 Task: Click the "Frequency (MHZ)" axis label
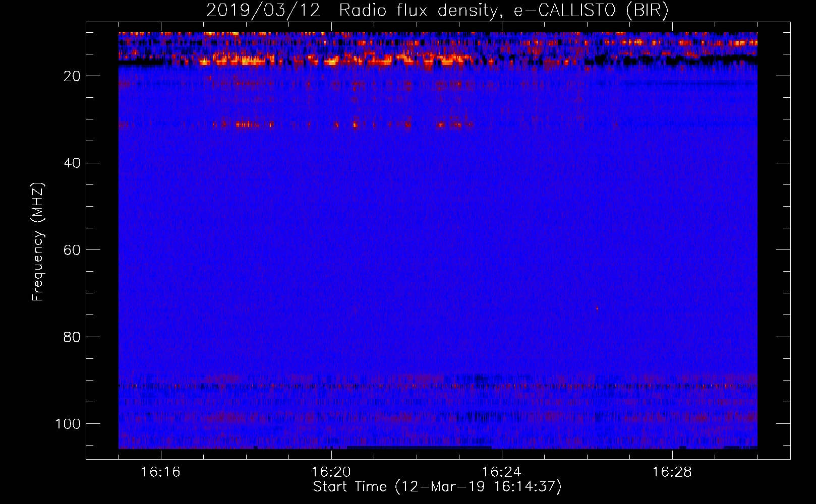38,242
